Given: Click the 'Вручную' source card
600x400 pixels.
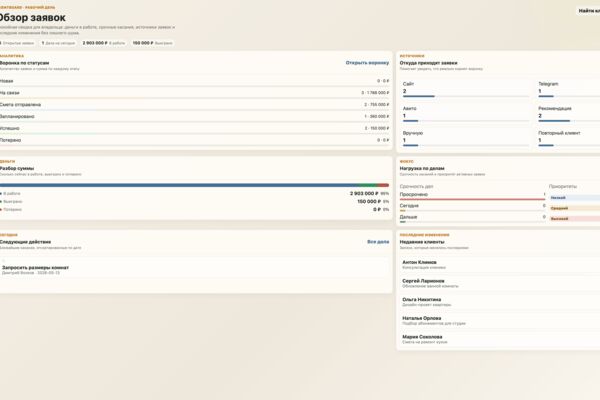Looking at the screenshot, I should point(466,138).
